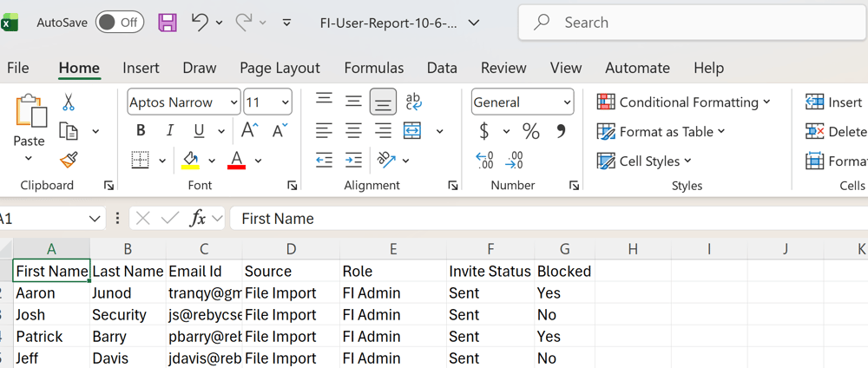Click the formula bar showing First Name
The image size is (868, 368).
(x=548, y=219)
